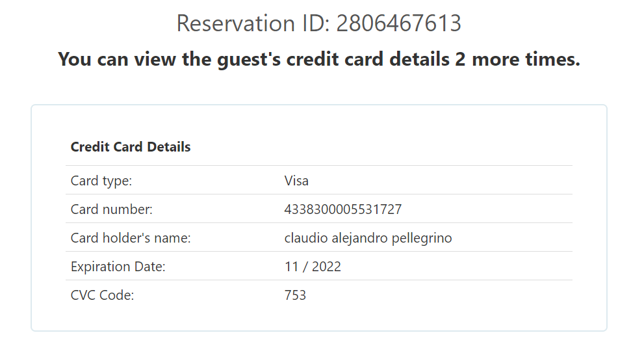Select the expiration date value
The image size is (644, 346).
(x=313, y=267)
